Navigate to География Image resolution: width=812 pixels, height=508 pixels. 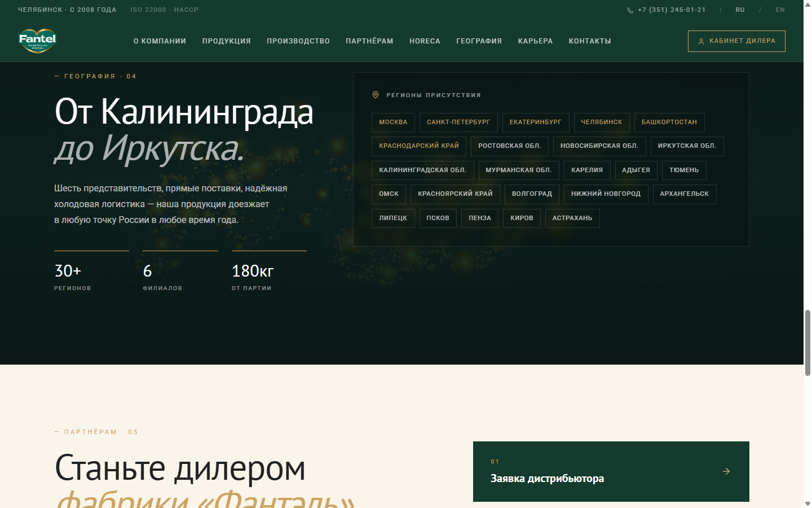click(x=479, y=41)
